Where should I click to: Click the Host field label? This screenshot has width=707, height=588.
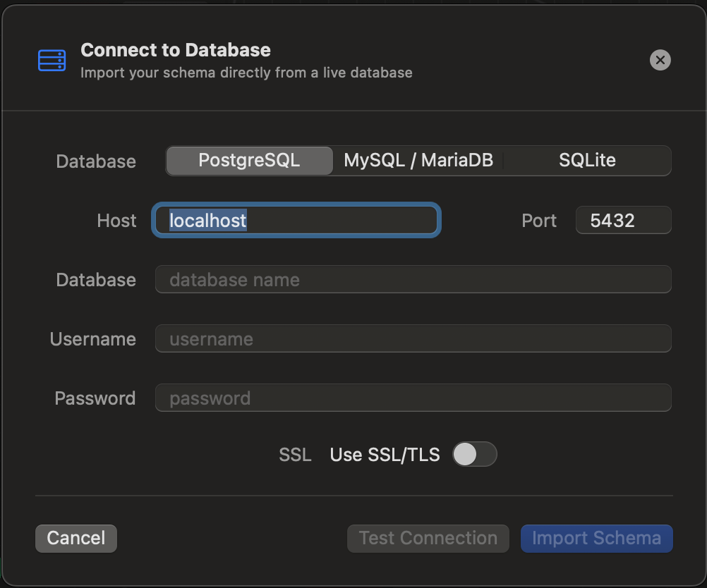(x=116, y=220)
